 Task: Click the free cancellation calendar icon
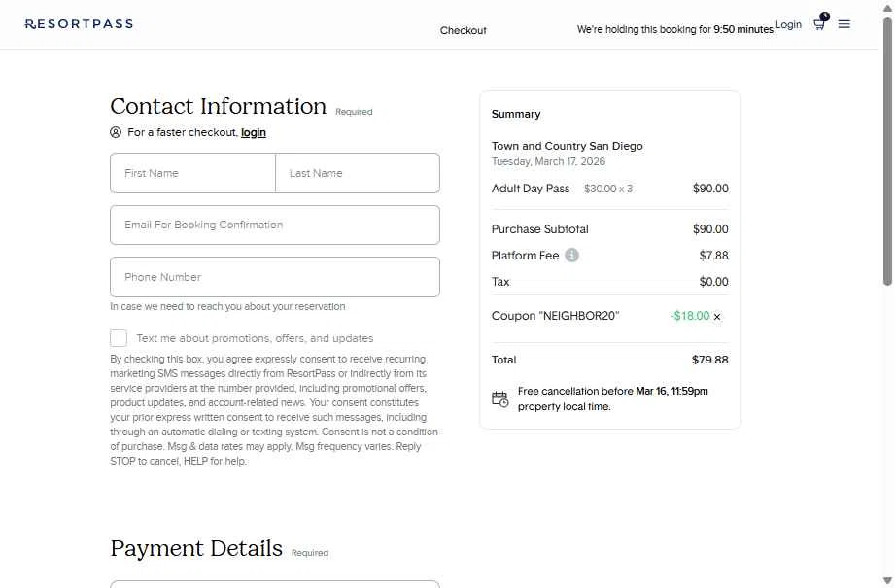click(499, 398)
